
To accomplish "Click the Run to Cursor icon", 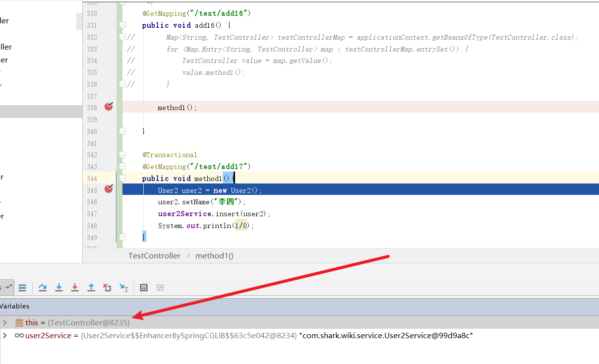I will click(x=123, y=288).
